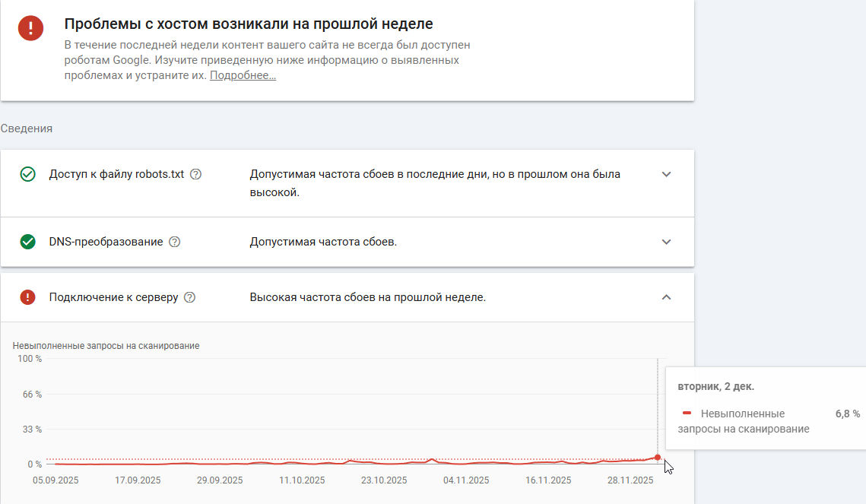This screenshot has height=504, width=866.
Task: Open the Подробнее… link
Action: pos(243,75)
